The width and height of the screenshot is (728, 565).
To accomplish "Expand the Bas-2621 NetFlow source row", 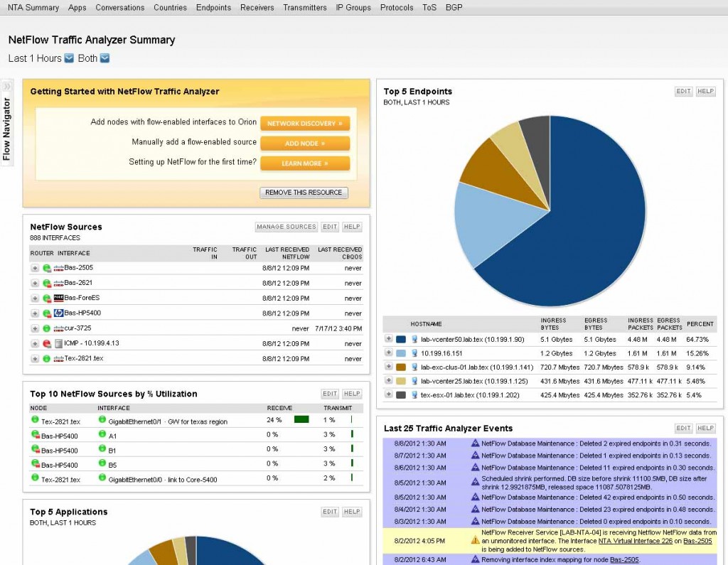I will (34, 282).
